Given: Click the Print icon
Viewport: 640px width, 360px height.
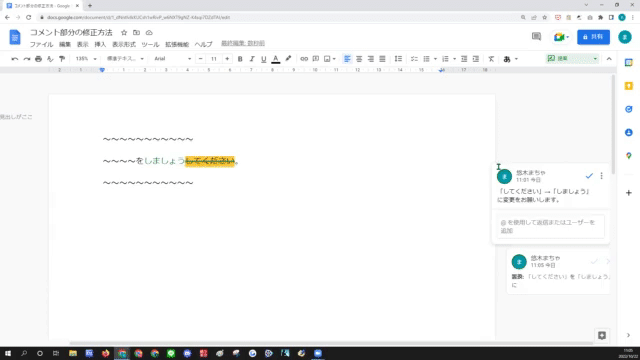Looking at the screenshot, I should pyautogui.click(x=38, y=59).
